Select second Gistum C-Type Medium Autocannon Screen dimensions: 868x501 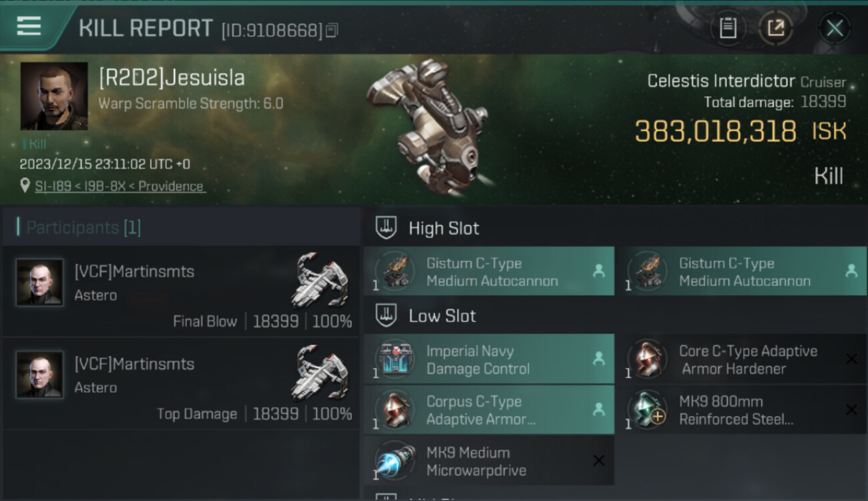pyautogui.click(x=741, y=272)
